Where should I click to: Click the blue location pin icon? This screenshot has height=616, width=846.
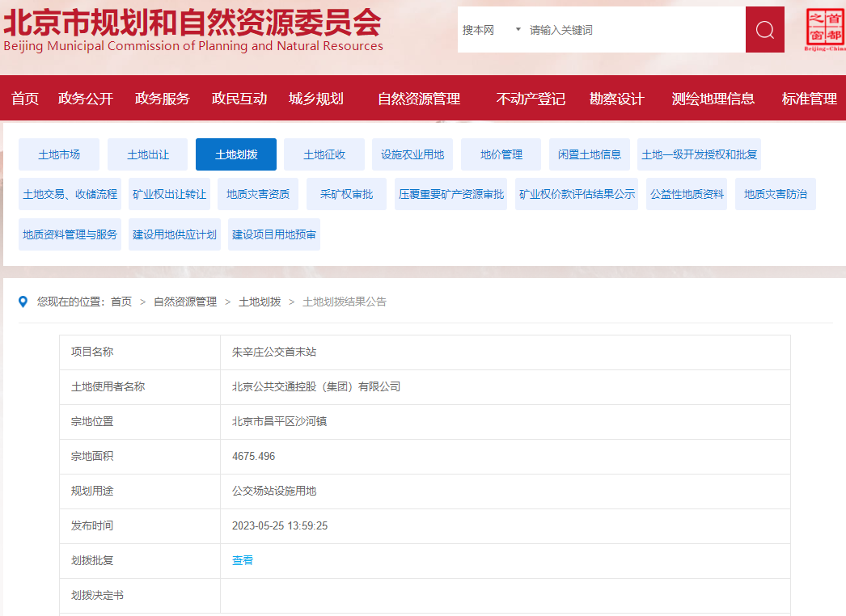point(23,302)
